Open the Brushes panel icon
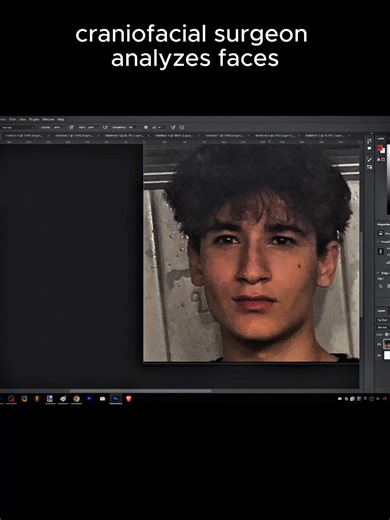390x520 pixels. [370, 160]
